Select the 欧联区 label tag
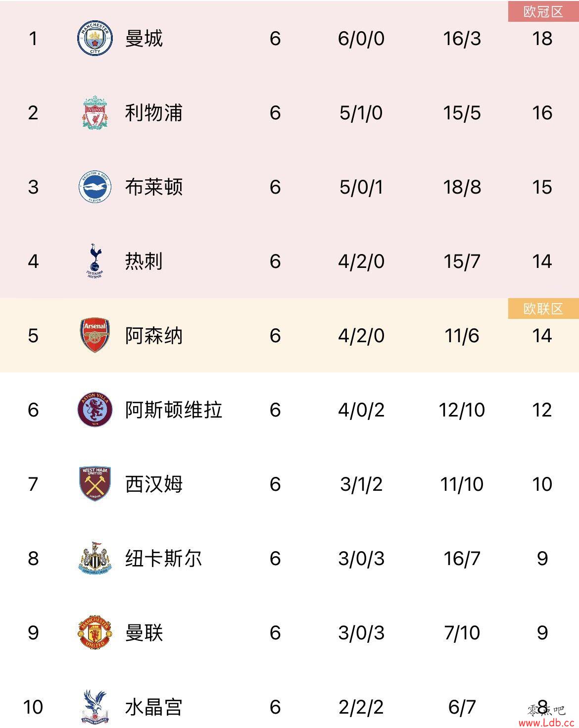 [x=543, y=309]
